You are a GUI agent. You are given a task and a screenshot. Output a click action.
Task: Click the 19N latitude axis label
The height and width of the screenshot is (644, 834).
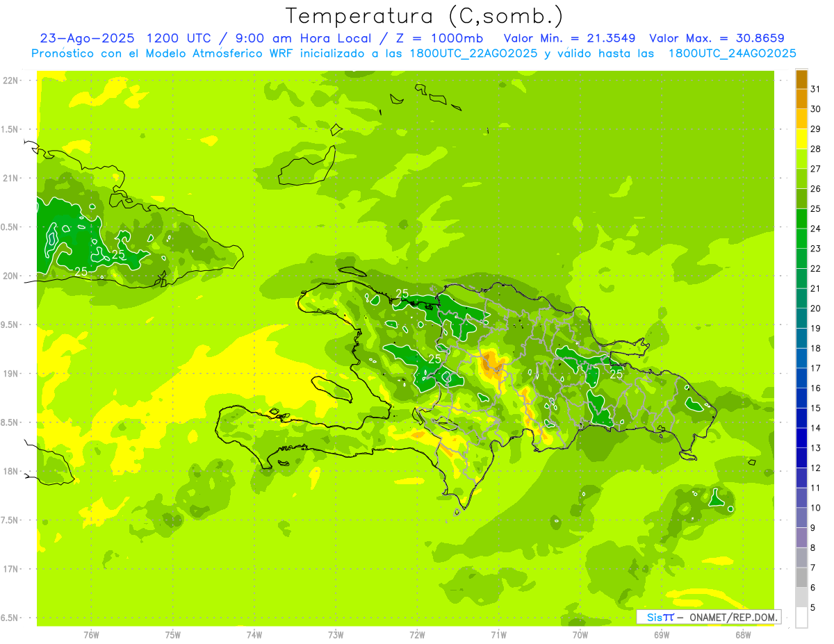(x=11, y=374)
